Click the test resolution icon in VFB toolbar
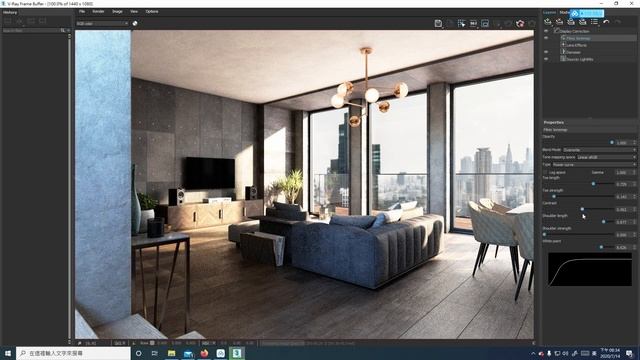 coord(473,24)
